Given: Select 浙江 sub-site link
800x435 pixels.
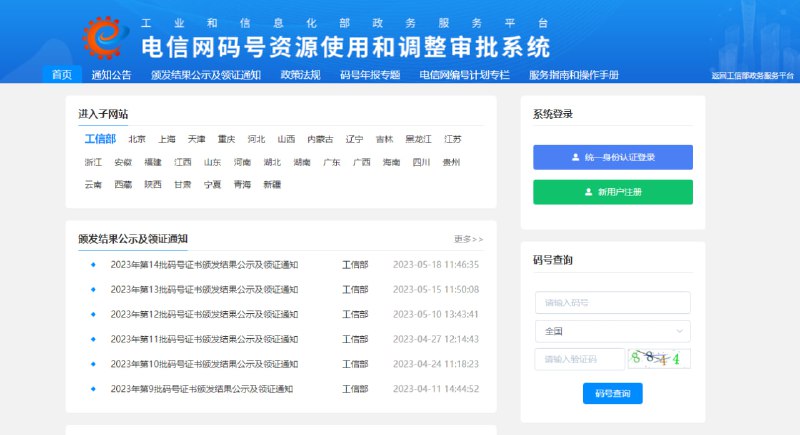Looking at the screenshot, I should click(x=93, y=162).
